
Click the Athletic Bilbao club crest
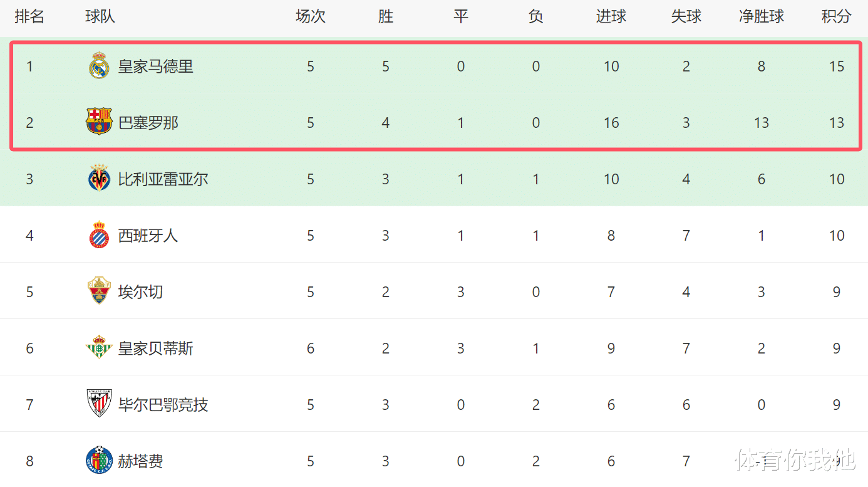[99, 404]
